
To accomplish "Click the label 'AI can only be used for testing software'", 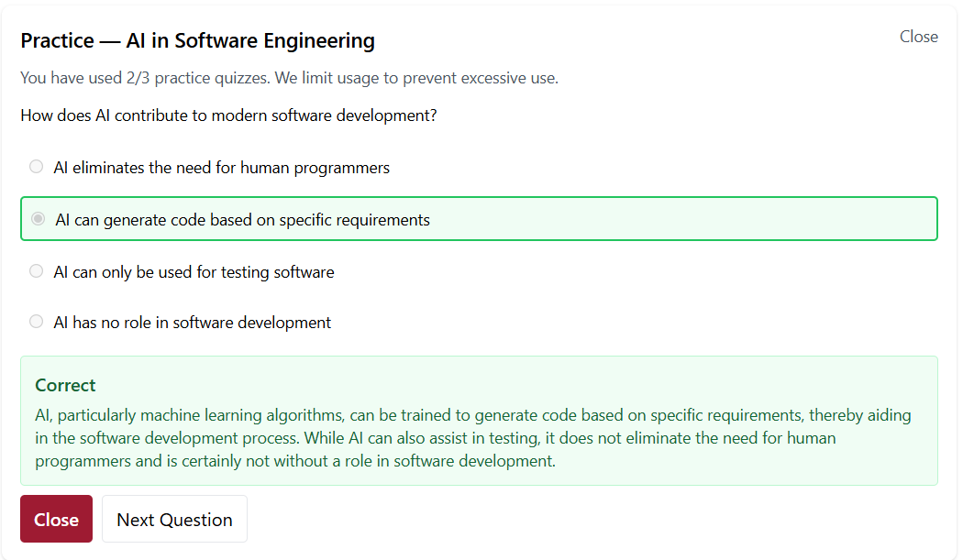I will (x=194, y=271).
